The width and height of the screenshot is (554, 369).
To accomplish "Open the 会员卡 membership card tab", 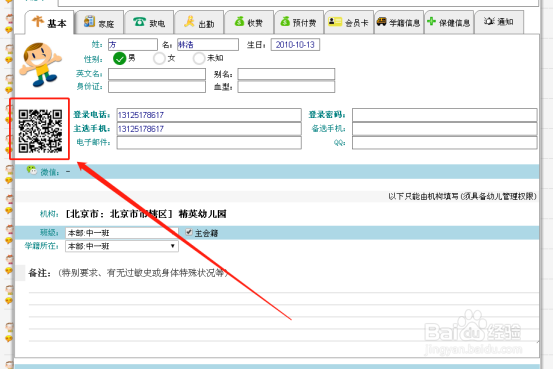I will [349, 23].
